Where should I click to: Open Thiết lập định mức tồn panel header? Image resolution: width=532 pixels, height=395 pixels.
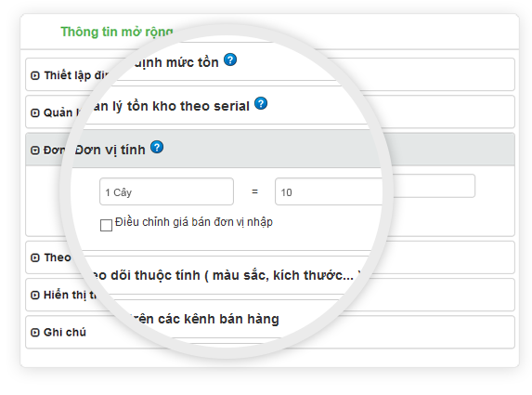click(x=270, y=74)
